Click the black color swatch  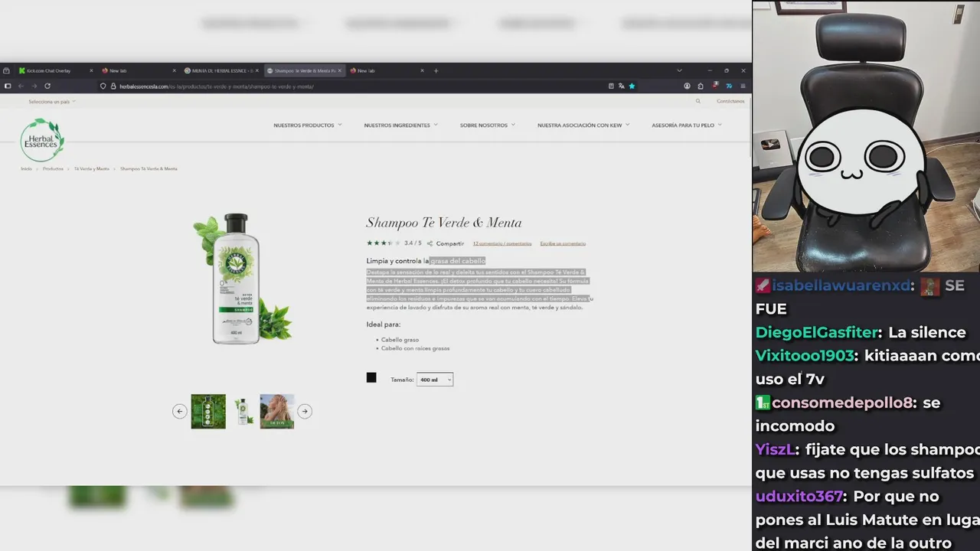tap(371, 377)
